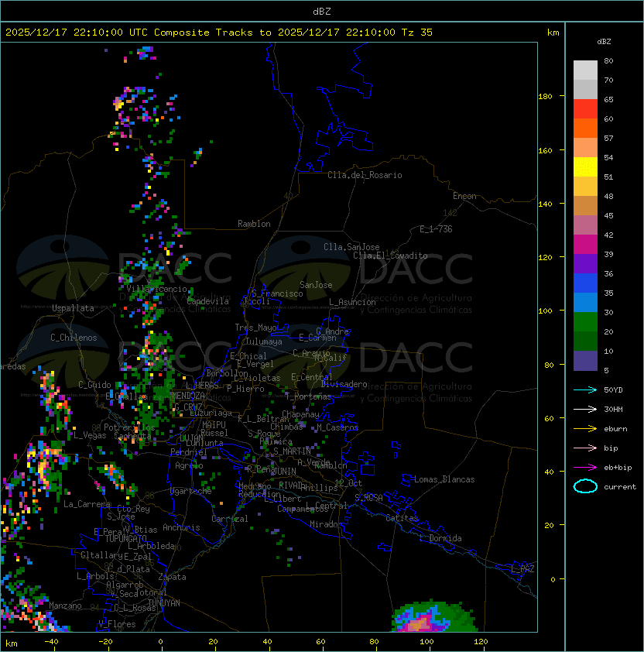This screenshot has width=644, height=652.
Task: Click the 50YD cyan arrow legend icon
Action: [x=585, y=389]
